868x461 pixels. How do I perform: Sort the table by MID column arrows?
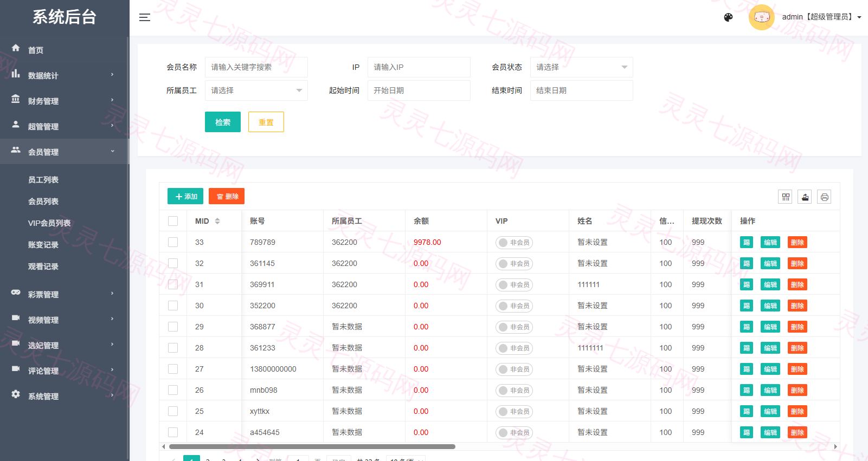[x=217, y=221]
